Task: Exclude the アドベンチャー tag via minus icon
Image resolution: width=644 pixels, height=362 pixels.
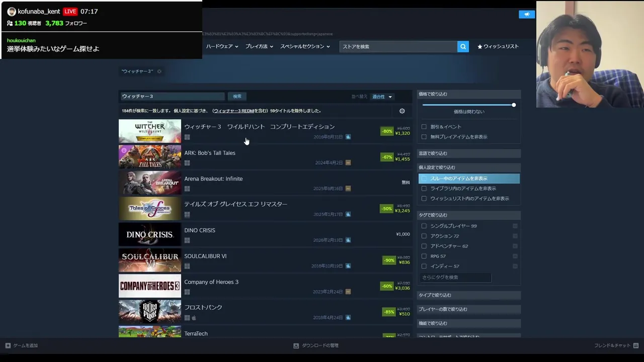Action: tap(515, 246)
